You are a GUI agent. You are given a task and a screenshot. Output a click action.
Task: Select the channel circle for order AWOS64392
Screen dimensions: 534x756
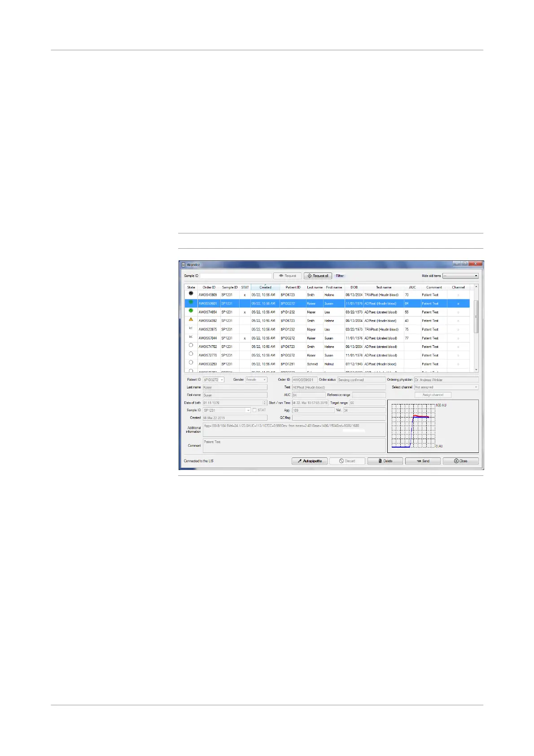(x=458, y=321)
